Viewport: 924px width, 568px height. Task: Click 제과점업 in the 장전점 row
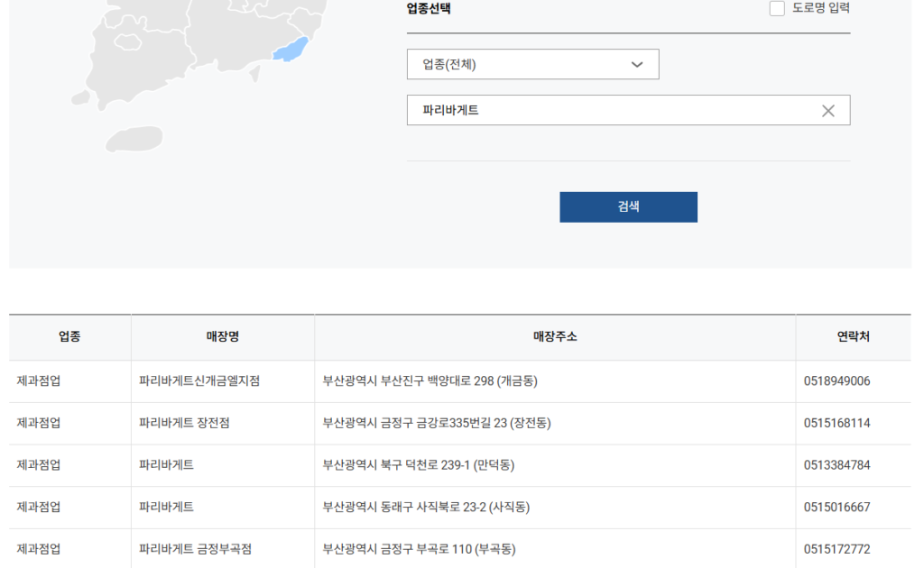(38, 423)
